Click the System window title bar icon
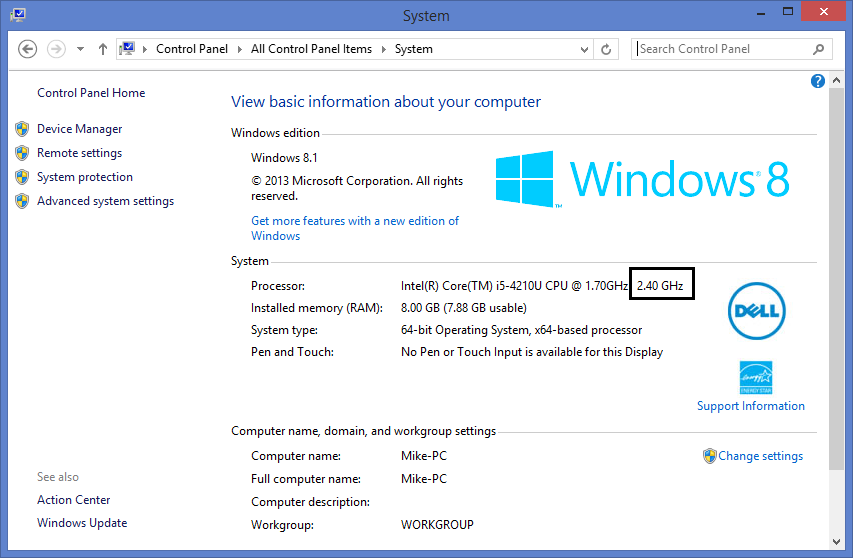The width and height of the screenshot is (853, 558). point(17,15)
